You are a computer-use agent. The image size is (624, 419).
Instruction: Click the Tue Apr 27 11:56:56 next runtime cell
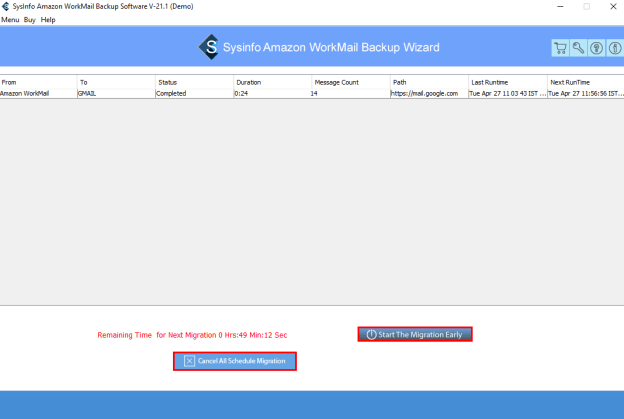[x=586, y=94]
